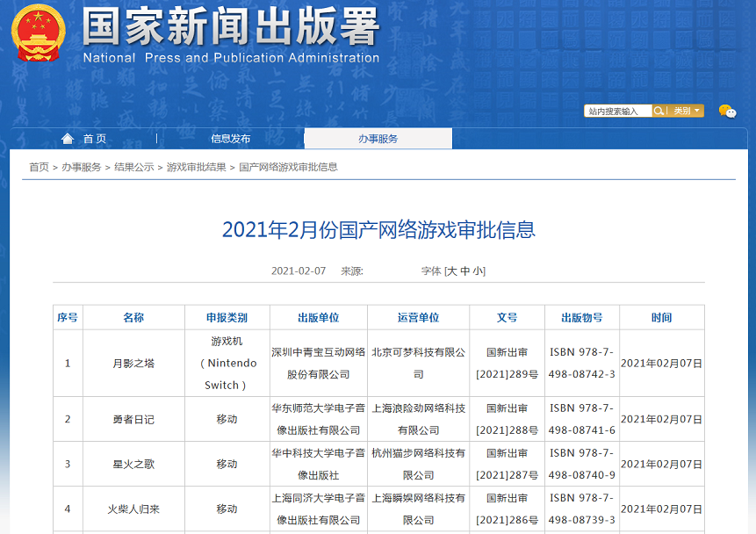This screenshot has width=756, height=534.
Task: Click the 站内搜索输入 search field
Action: click(x=617, y=111)
